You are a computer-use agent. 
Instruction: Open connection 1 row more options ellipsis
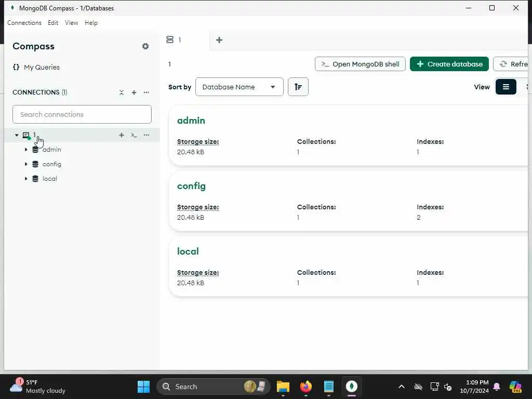point(146,135)
